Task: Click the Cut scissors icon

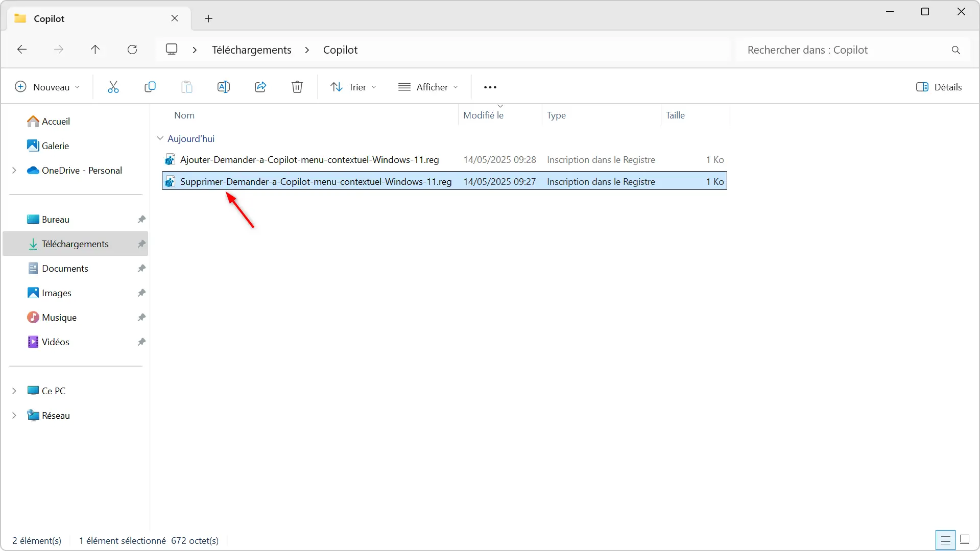Action: (x=113, y=87)
